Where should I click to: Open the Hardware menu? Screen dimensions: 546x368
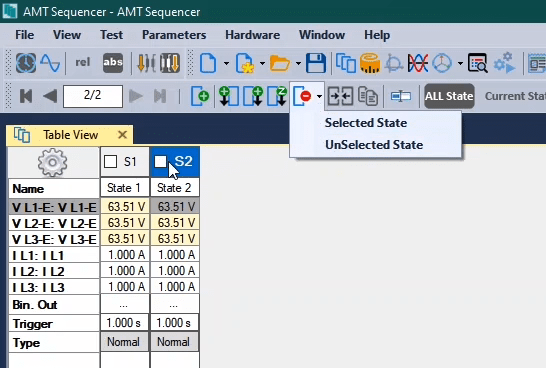tap(252, 35)
